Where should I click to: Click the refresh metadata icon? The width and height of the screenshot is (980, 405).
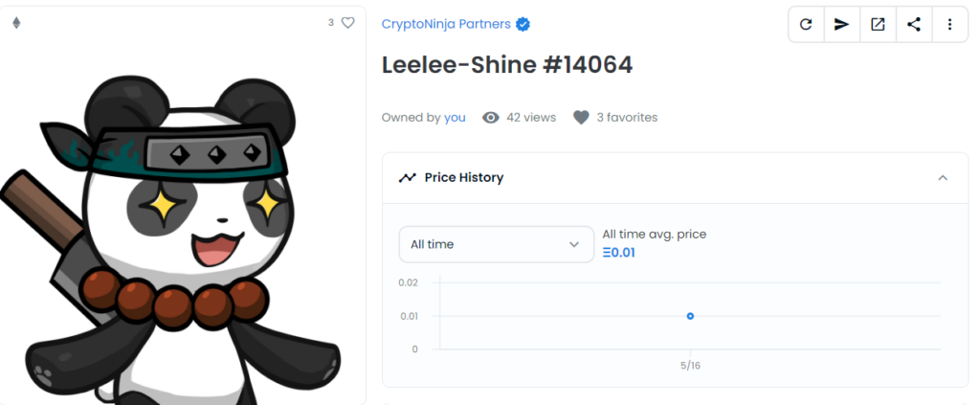(806, 24)
